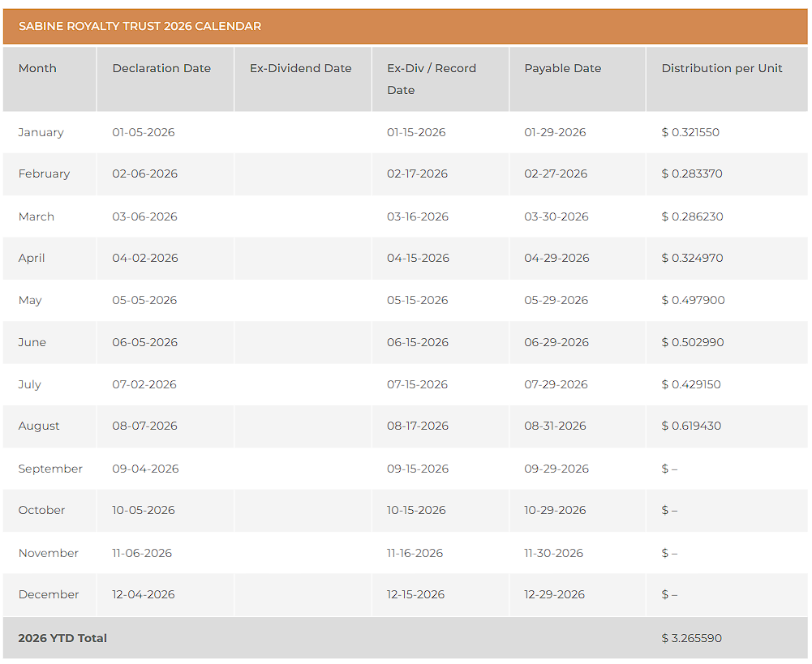
Task: Select payable date 09-29-2026
Action: (556, 469)
